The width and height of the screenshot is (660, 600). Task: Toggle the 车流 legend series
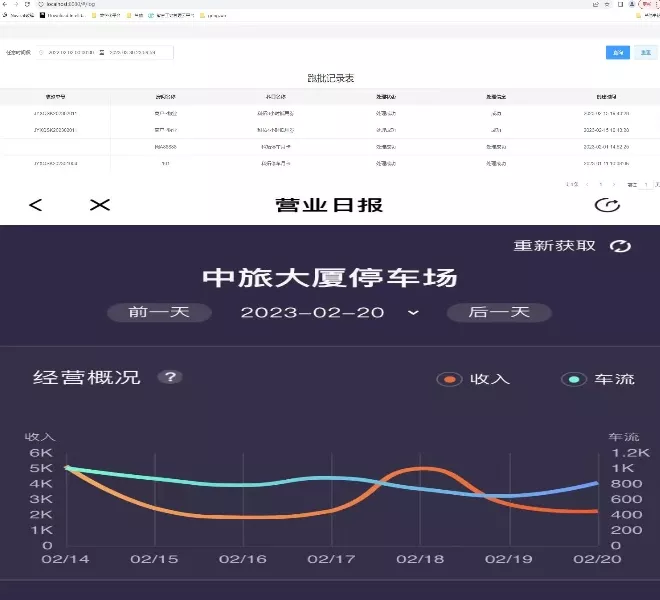tap(598, 379)
